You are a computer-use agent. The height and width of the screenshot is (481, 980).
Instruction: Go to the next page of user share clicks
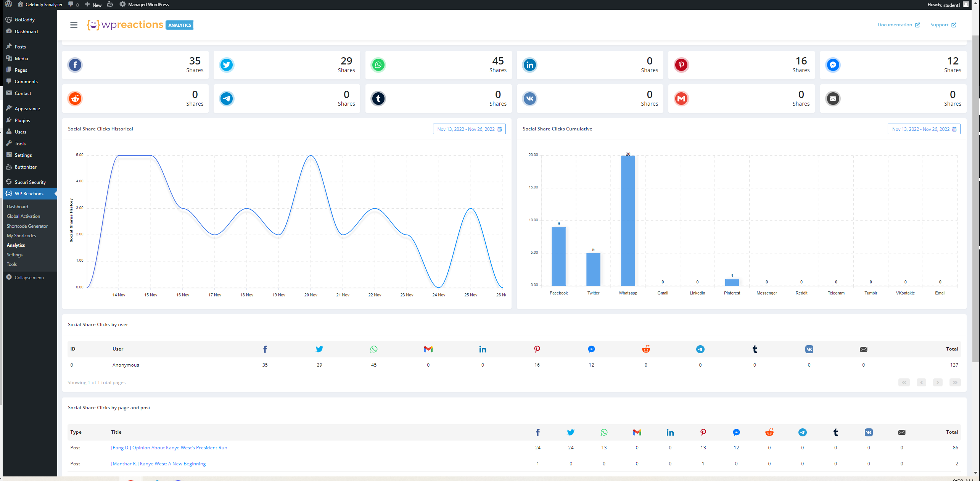pos(938,382)
